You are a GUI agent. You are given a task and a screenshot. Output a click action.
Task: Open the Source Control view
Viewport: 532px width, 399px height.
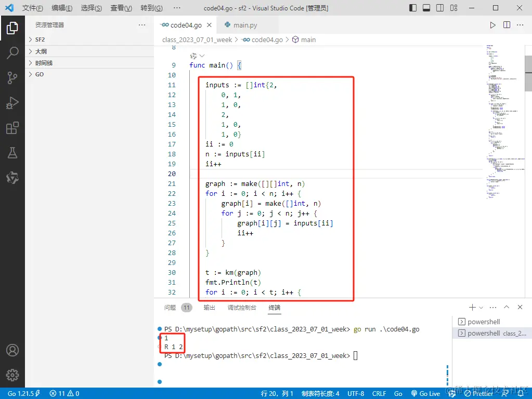(x=12, y=78)
